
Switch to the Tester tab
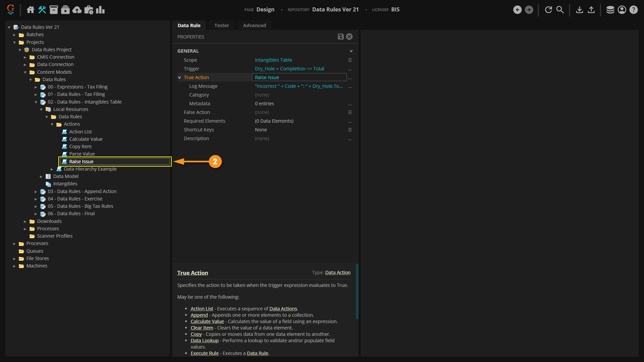click(x=222, y=25)
